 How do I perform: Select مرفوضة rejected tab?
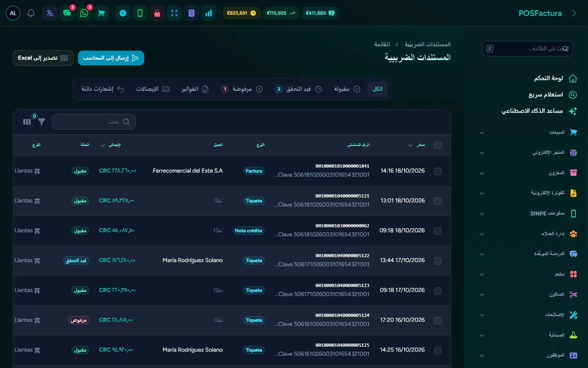[x=242, y=89]
